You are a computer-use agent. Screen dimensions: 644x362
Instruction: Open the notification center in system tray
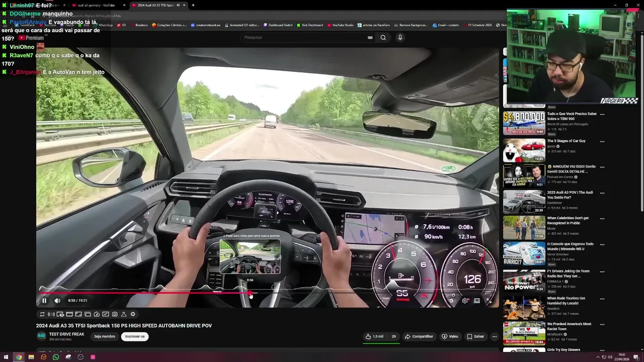[636, 357]
